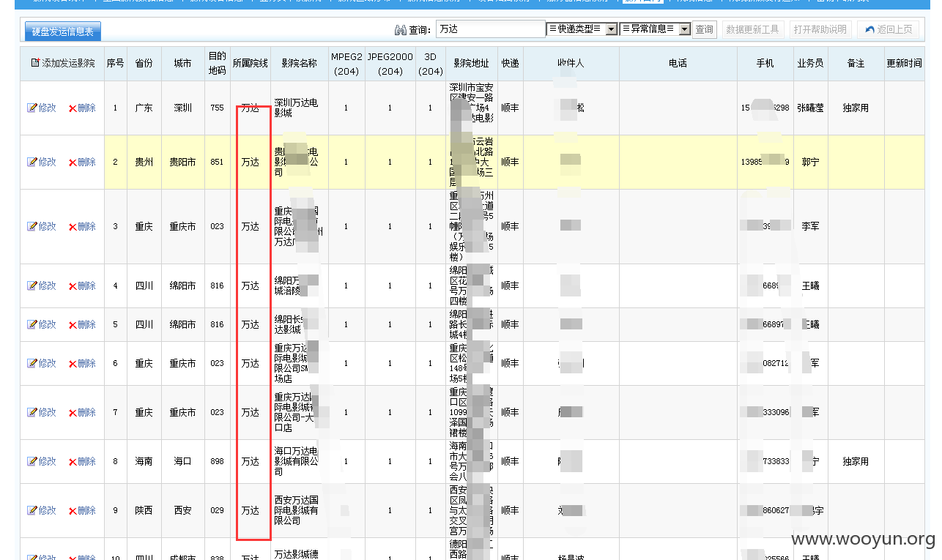Click destination code 755 cell
The width and height of the screenshot is (942, 560).
(217, 108)
